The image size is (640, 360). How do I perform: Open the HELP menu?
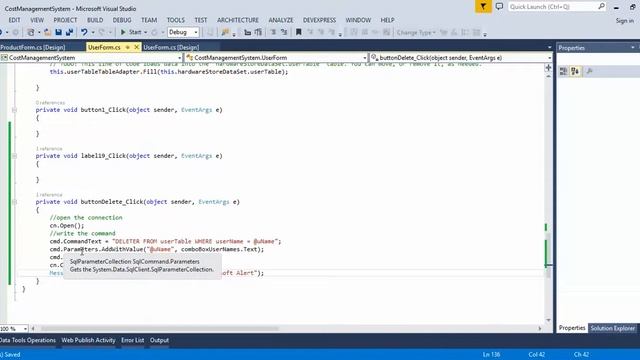tap(387, 20)
